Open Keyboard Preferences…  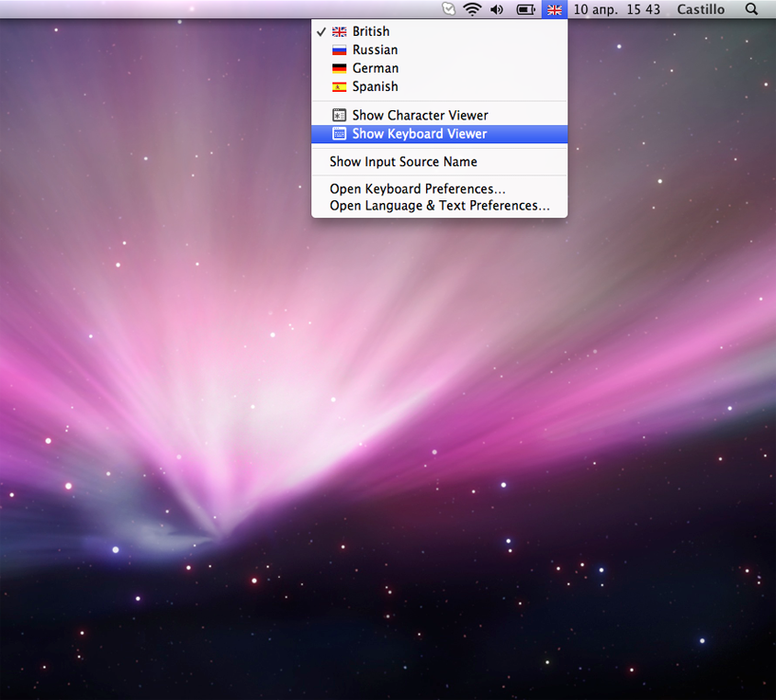417,188
